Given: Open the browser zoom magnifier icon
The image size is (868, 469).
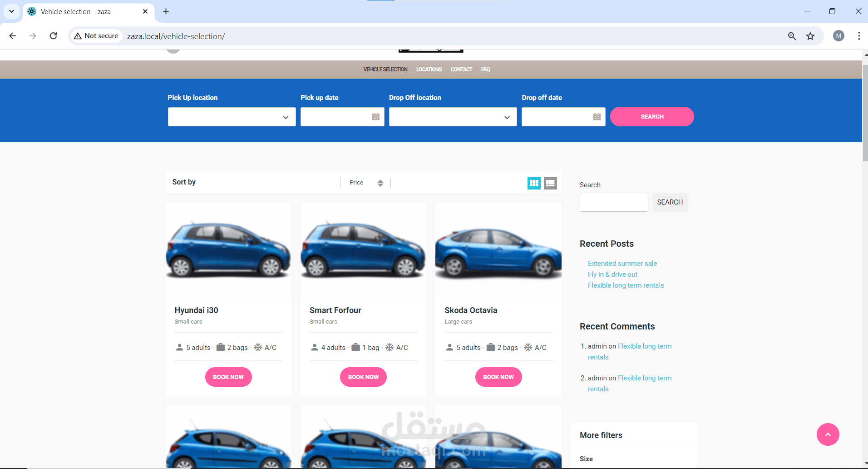Looking at the screenshot, I should tap(792, 36).
